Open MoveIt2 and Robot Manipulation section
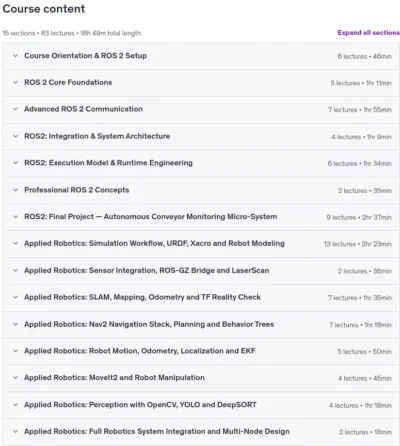Image resolution: width=400 pixels, height=446 pixels. [114, 378]
